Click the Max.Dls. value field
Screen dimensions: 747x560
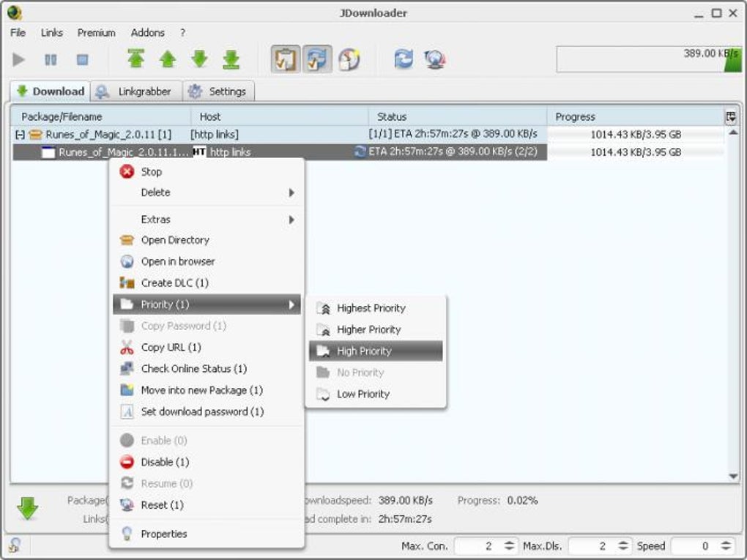(x=592, y=545)
